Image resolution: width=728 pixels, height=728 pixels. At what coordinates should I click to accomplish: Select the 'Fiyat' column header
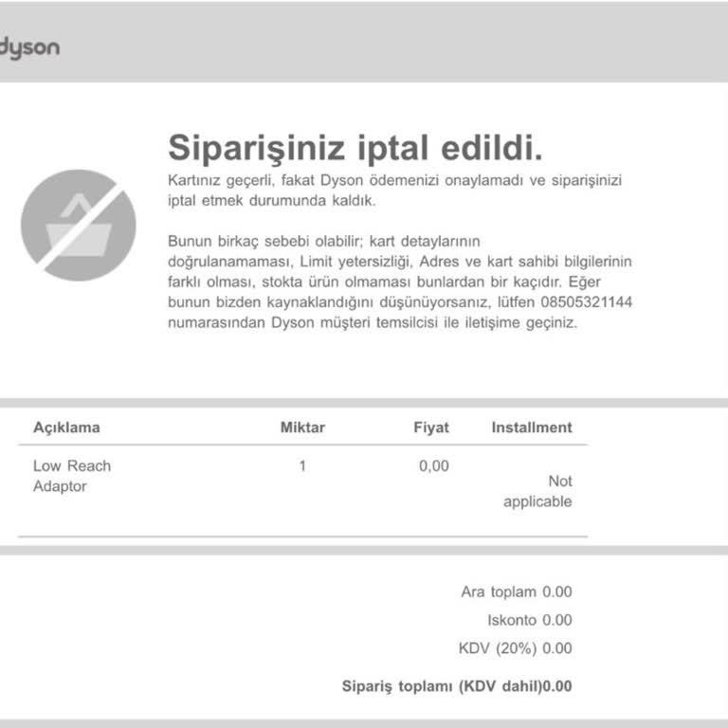[431, 428]
